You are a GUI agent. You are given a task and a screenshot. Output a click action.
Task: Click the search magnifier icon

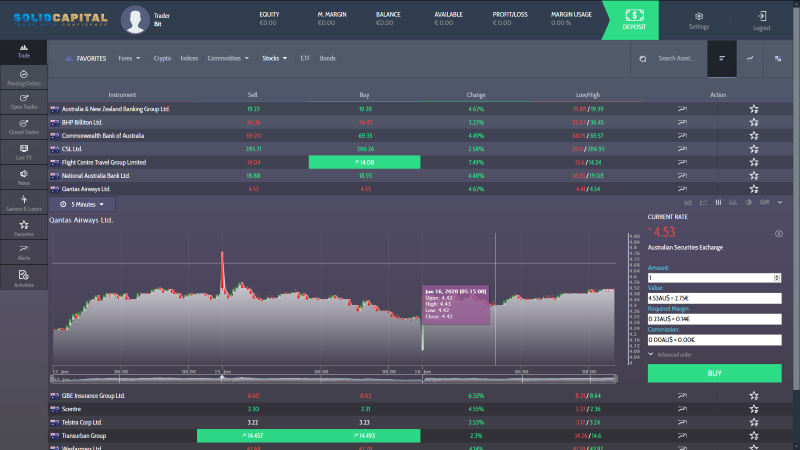pos(643,59)
